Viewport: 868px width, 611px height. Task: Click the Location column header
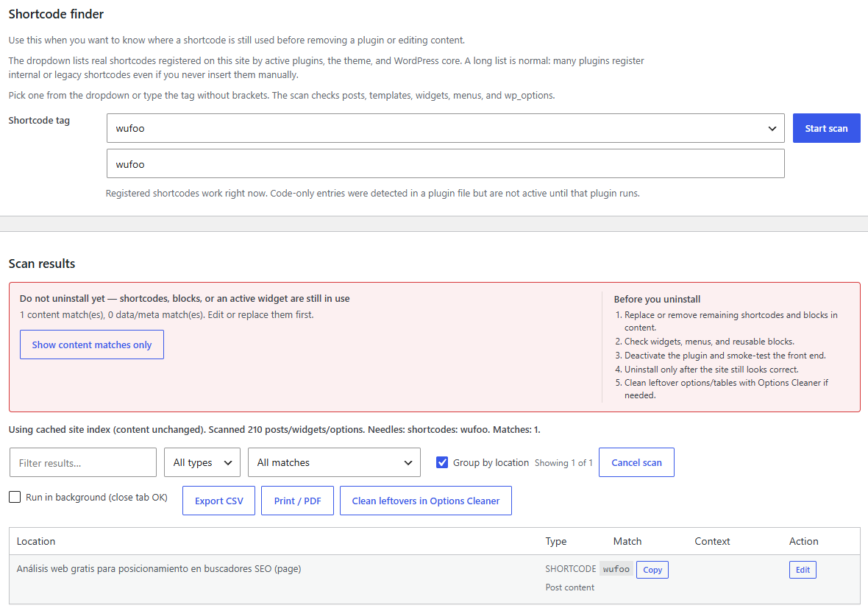pos(36,541)
